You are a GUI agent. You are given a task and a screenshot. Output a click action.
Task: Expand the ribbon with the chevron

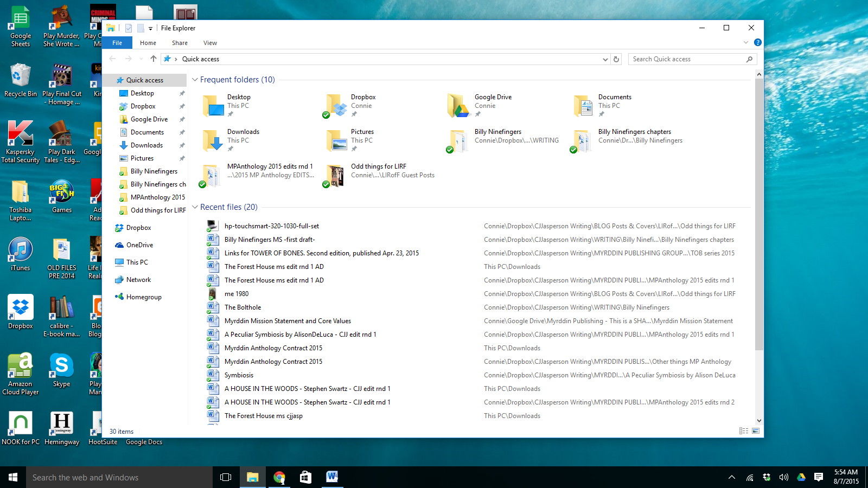click(746, 42)
